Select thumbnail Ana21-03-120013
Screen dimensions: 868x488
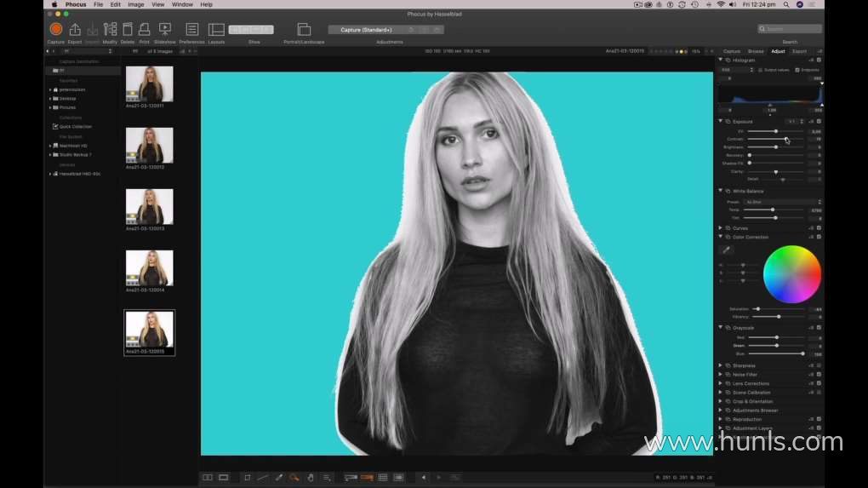coord(150,207)
